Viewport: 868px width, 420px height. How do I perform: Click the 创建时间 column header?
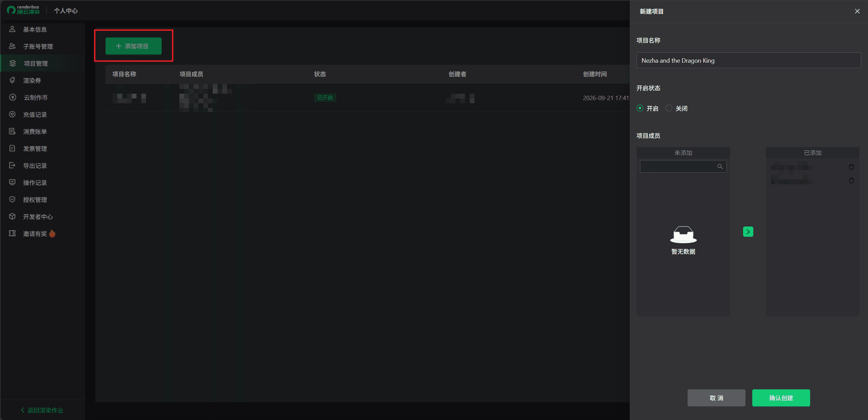pos(595,74)
